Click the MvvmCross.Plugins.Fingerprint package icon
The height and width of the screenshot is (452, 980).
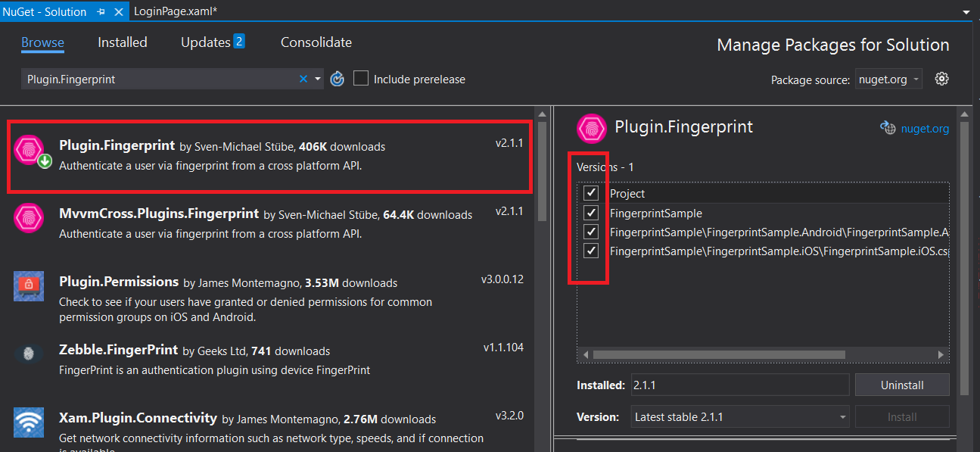[29, 219]
